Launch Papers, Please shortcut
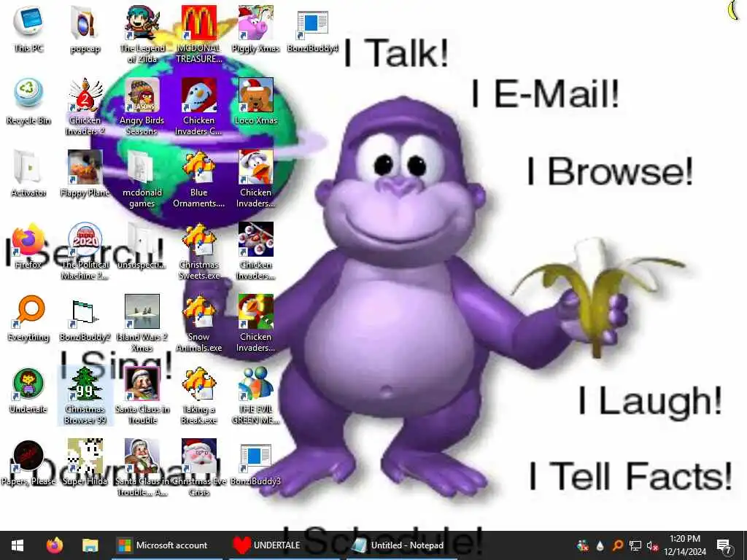 tap(28, 463)
